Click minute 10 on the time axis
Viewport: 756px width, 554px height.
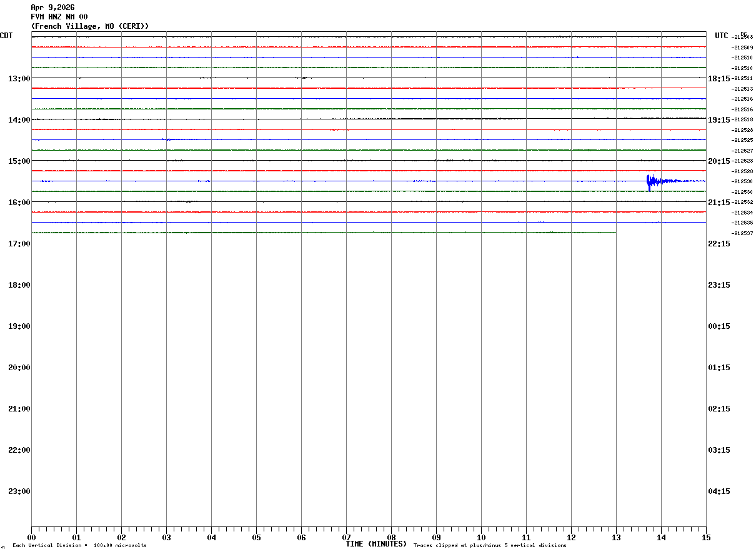point(481,537)
